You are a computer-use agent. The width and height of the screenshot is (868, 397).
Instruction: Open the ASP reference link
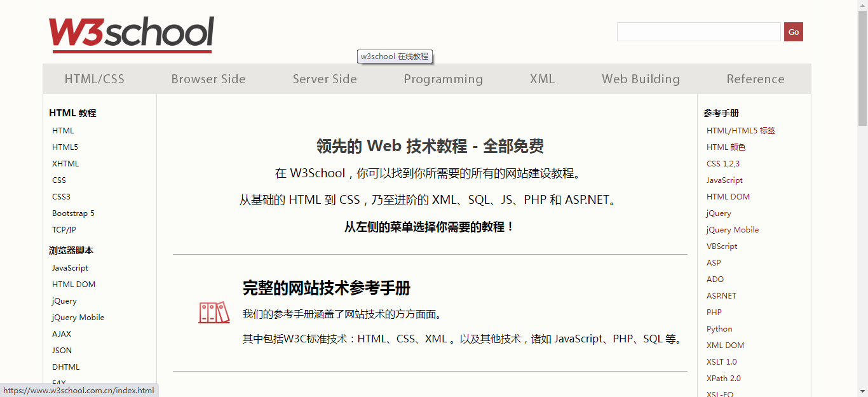click(x=714, y=262)
